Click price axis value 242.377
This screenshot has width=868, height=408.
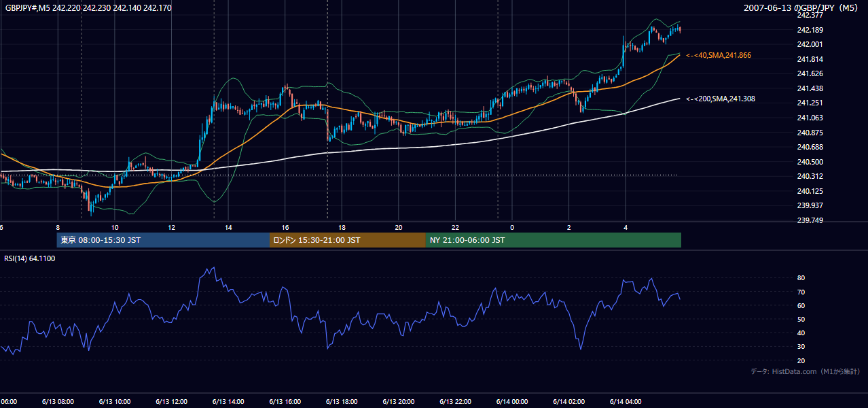(810, 15)
